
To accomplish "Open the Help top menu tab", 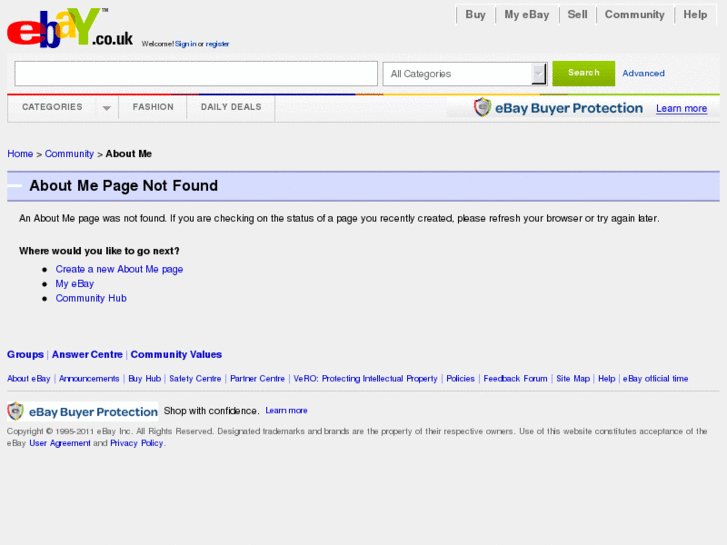I will tap(695, 15).
